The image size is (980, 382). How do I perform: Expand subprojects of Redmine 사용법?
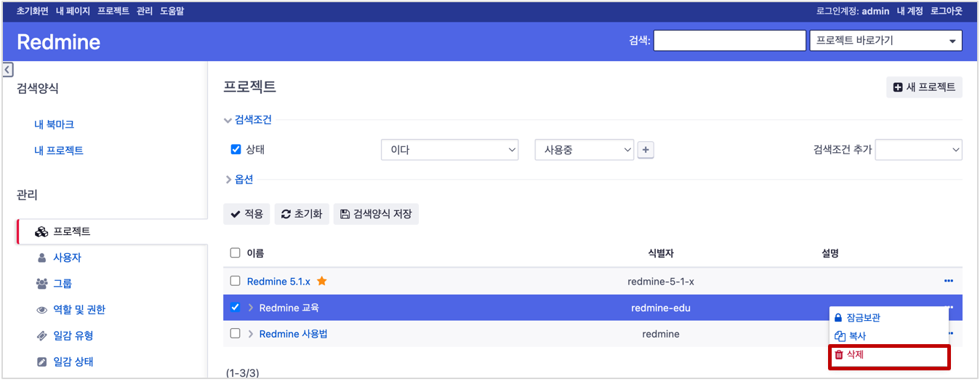click(x=251, y=334)
